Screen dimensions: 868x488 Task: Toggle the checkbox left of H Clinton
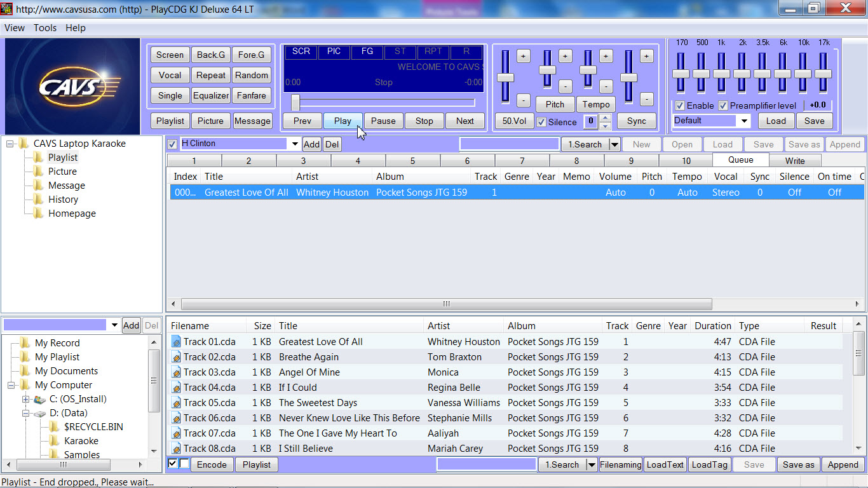172,144
